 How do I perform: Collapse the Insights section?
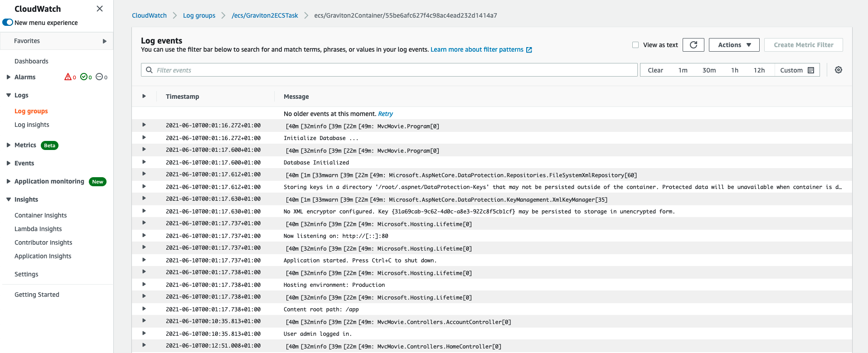[x=8, y=199]
